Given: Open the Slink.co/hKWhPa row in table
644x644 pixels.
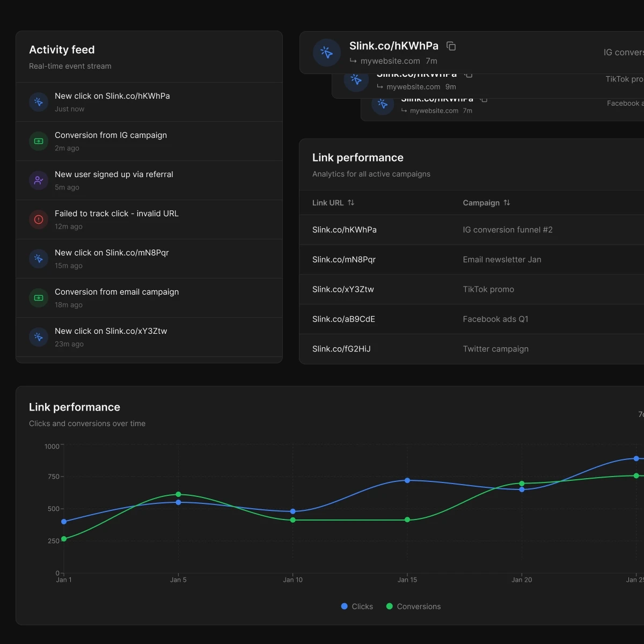Looking at the screenshot, I should pos(472,230).
